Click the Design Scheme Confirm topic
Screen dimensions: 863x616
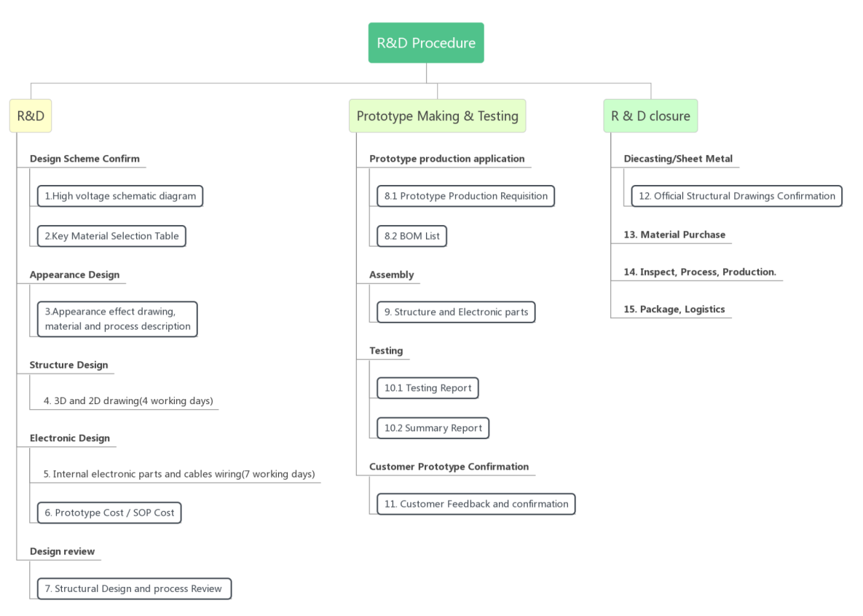click(x=84, y=159)
